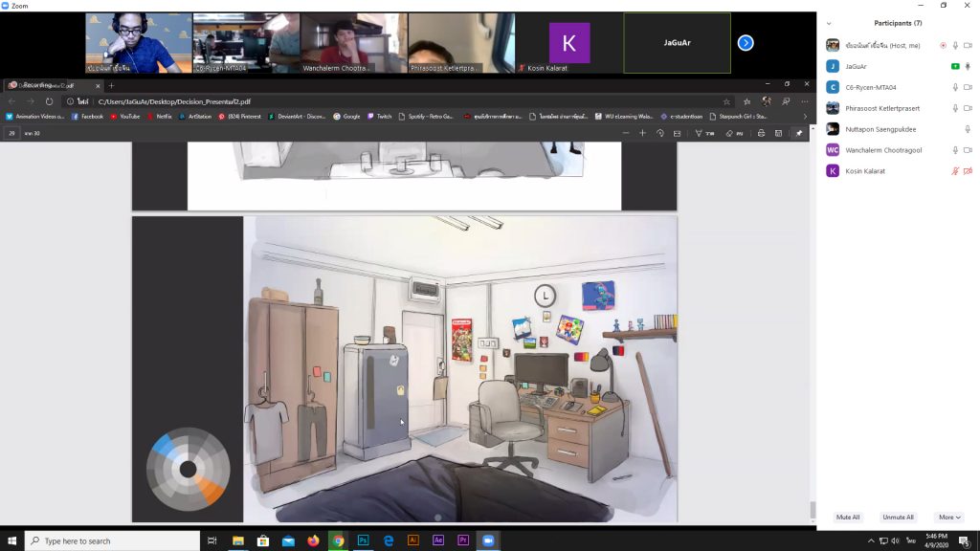Toggle JaGuAr's microphone icon in participants
Image resolution: width=980 pixels, height=551 pixels.
click(968, 66)
